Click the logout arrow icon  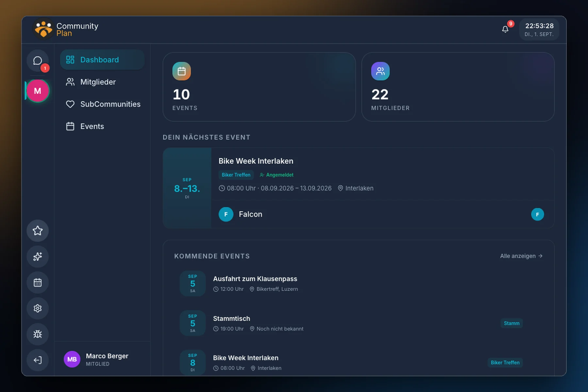tap(38, 360)
